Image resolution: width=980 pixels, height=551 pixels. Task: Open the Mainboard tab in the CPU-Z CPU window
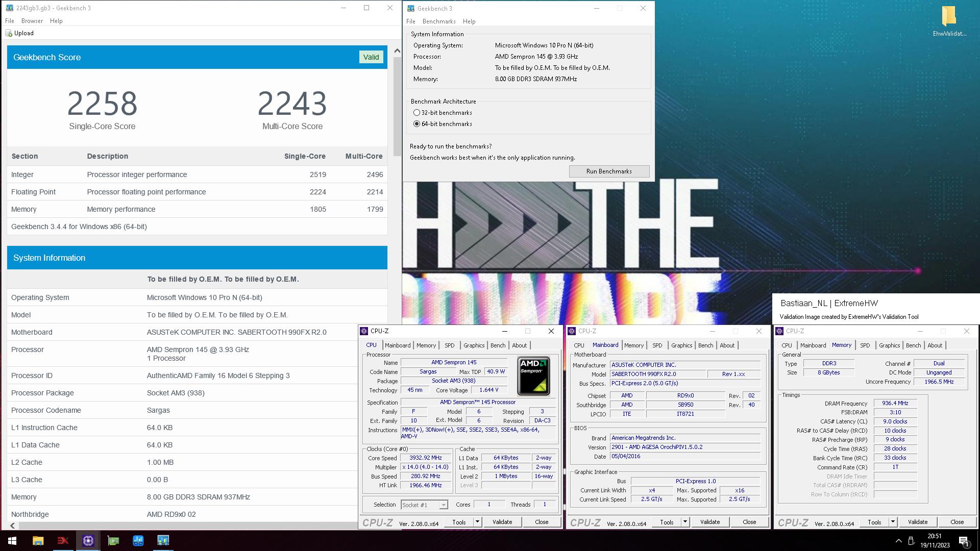coord(398,345)
